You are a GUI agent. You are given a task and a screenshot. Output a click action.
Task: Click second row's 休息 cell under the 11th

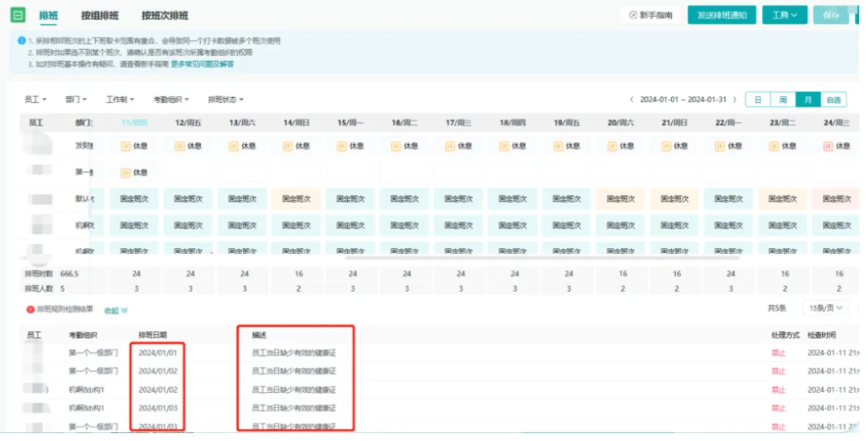pyautogui.click(x=134, y=173)
